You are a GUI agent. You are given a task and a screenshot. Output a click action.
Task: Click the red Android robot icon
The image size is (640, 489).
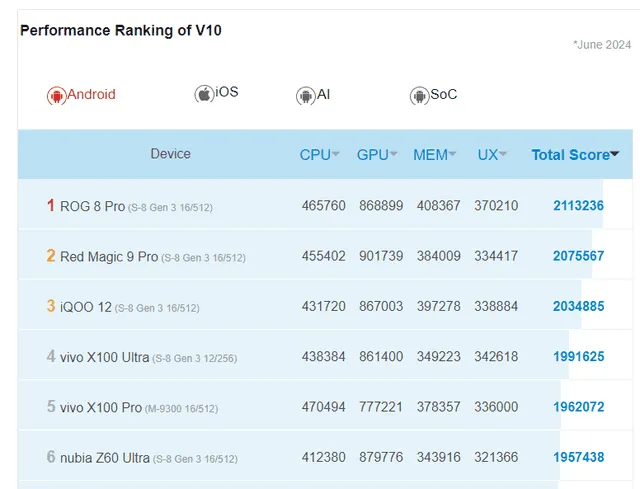coord(56,95)
